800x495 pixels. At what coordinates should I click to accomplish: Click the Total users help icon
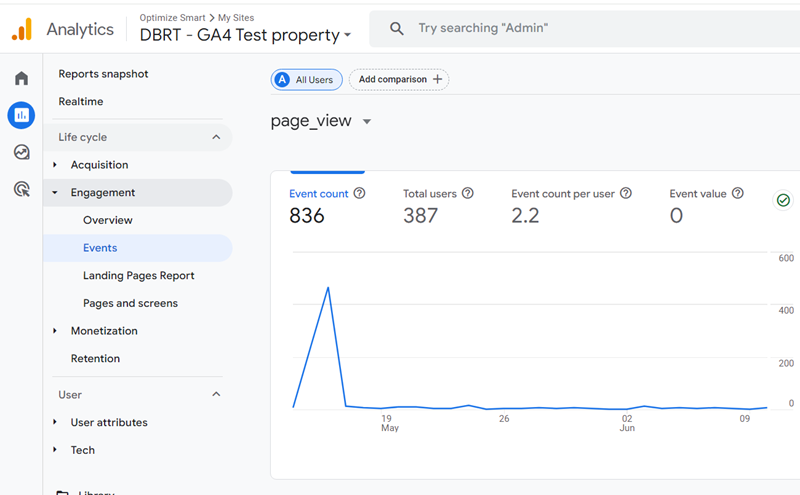pyautogui.click(x=468, y=193)
